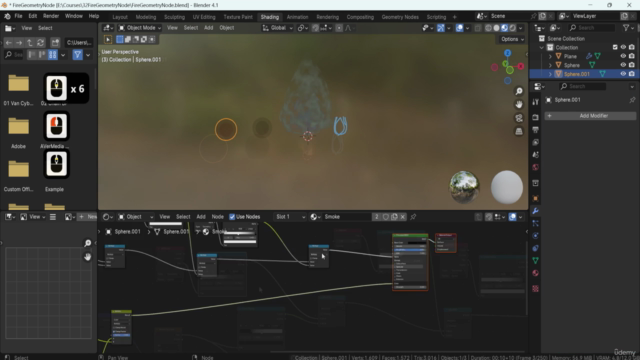The image size is (640, 360).
Task: Select thumbnail display mode in file browser
Action: coord(53,55)
